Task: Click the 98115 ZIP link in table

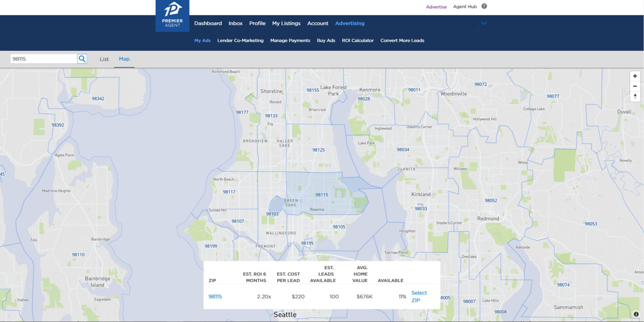Action: 215,297
